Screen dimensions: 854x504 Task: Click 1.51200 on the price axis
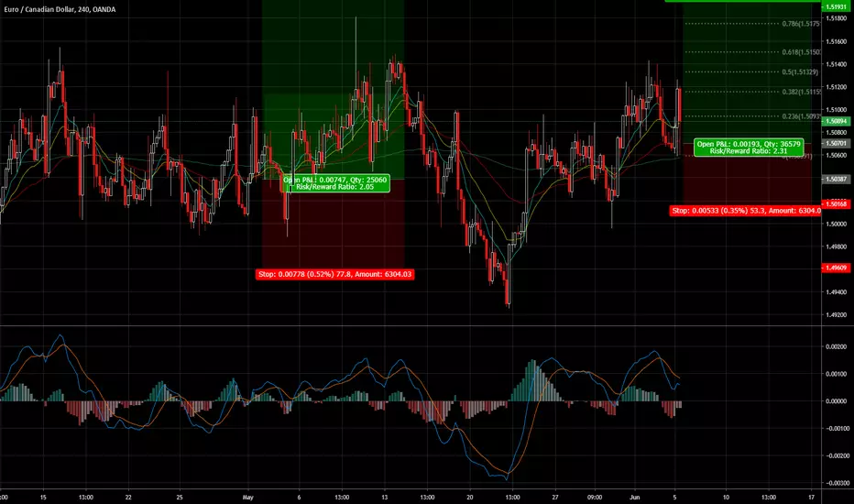(836, 87)
